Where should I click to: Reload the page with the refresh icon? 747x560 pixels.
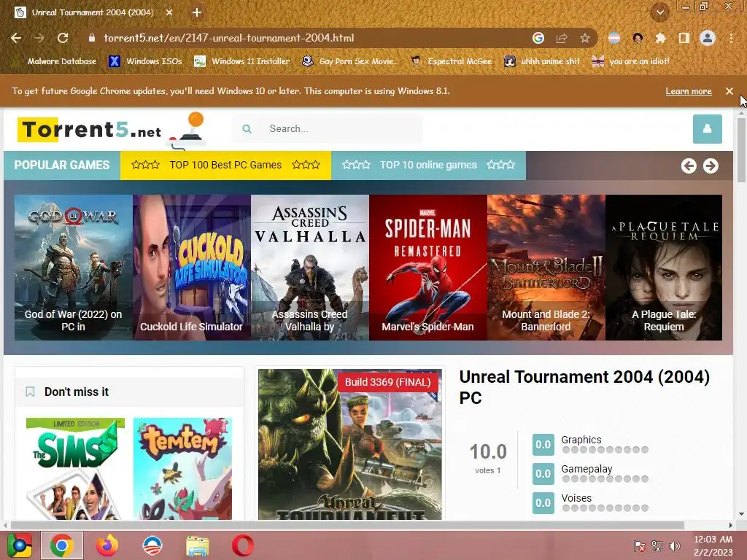tap(63, 38)
